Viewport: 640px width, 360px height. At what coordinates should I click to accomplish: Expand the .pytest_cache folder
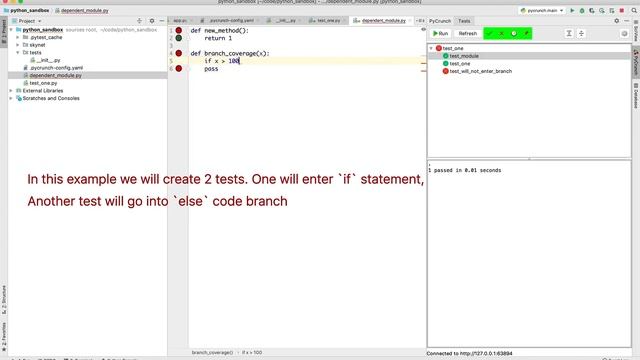pyautogui.click(x=18, y=37)
